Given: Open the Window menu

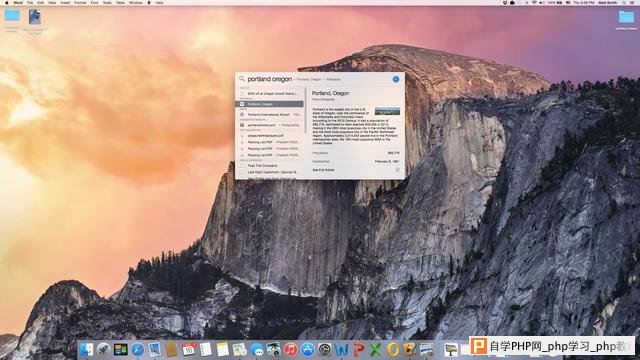Looking at the screenshot, I should pyautogui.click(x=136, y=2).
